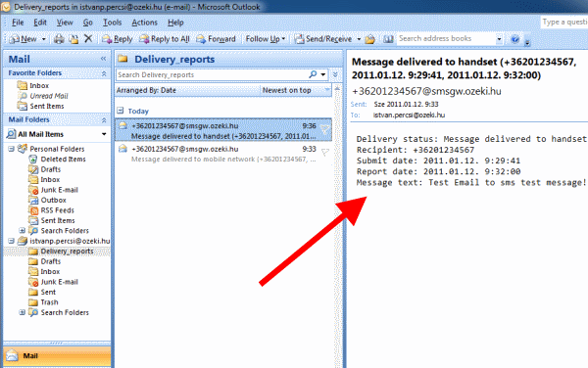Collapse the Personal Folders tree
Image resolution: width=588 pixels, height=368 pixels.
click(12, 149)
